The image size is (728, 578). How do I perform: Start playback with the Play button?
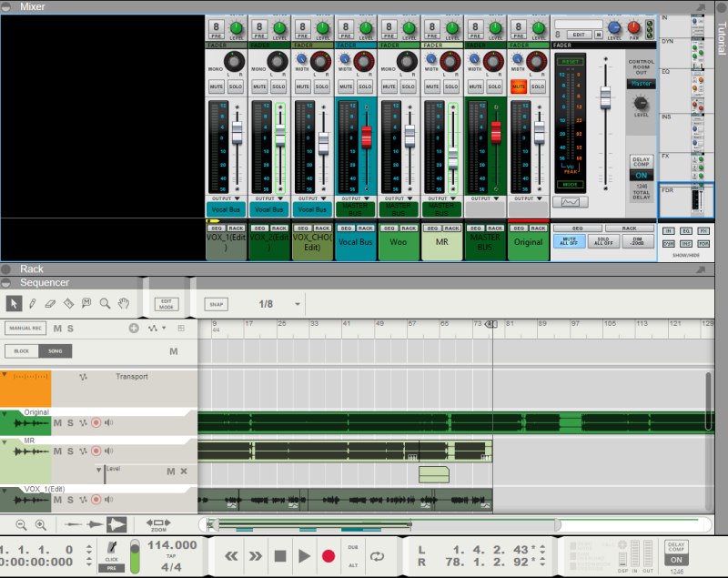click(x=304, y=556)
